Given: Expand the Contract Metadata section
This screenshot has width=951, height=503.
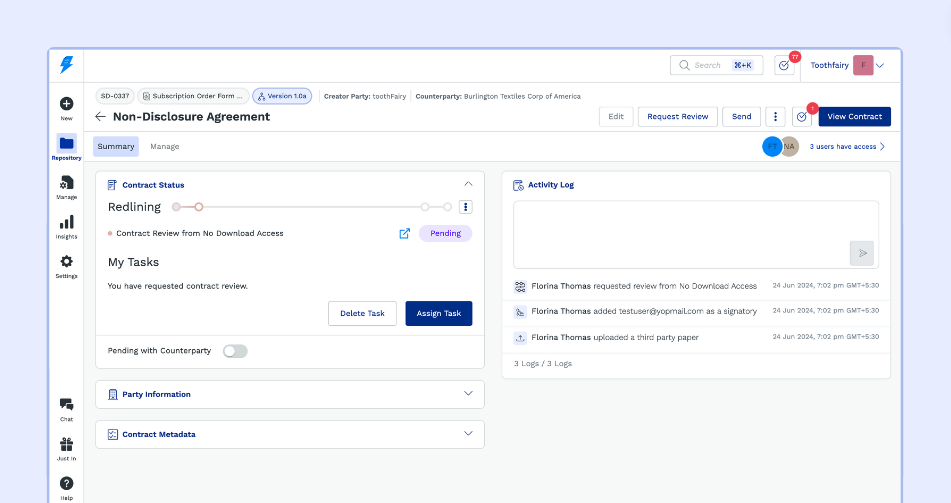Looking at the screenshot, I should (468, 434).
